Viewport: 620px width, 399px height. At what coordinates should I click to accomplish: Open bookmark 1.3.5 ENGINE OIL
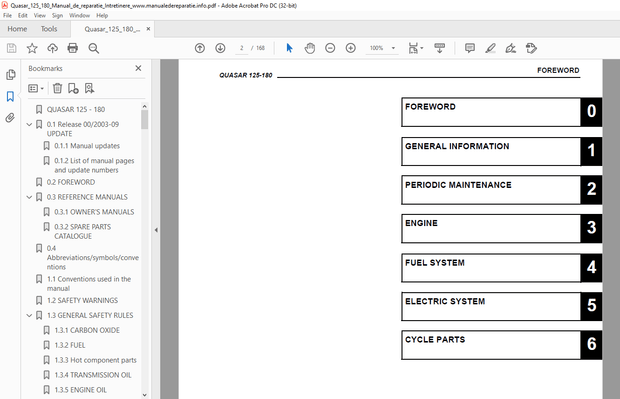(80, 390)
